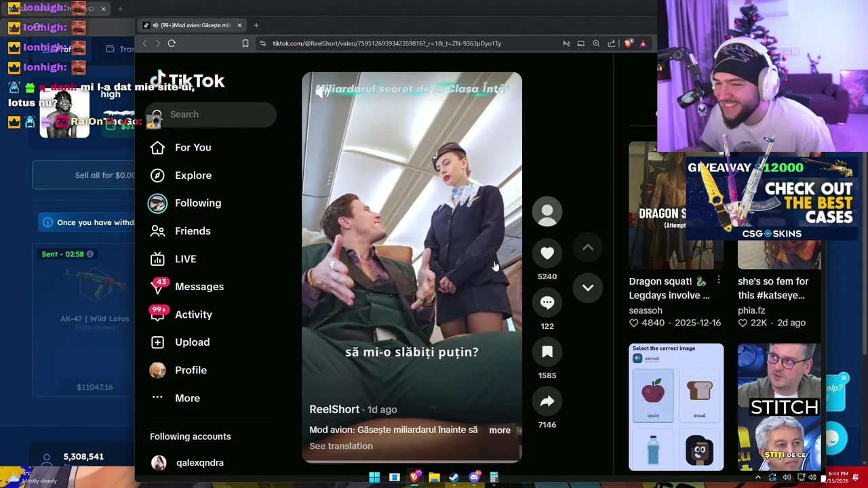Open the STITCH video thumbnail
868x488 pixels.
tap(779, 407)
